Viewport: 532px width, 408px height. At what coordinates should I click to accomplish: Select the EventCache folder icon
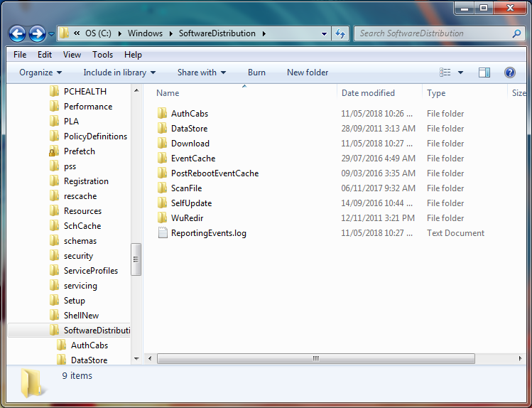pyautogui.click(x=162, y=159)
